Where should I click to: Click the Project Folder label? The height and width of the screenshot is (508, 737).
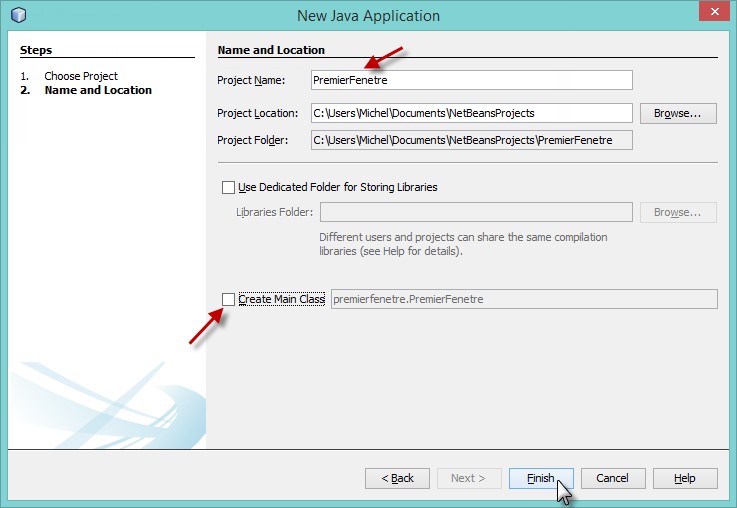click(252, 140)
